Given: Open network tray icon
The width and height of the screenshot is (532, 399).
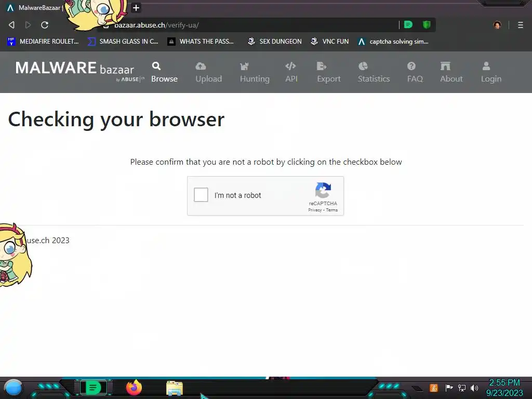Looking at the screenshot, I should (x=461, y=388).
